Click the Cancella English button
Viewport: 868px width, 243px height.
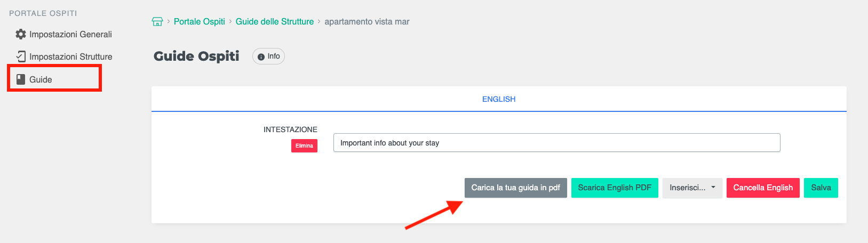click(x=763, y=188)
